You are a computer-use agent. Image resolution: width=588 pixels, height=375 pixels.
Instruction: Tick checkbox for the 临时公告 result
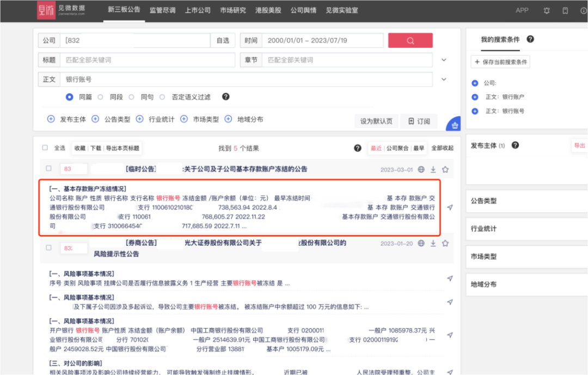point(49,168)
